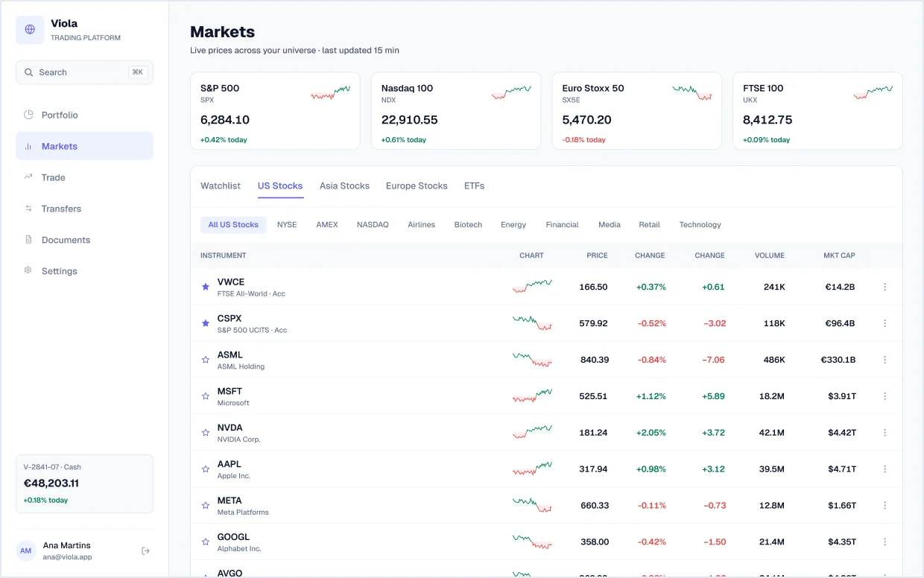Switch to the Watchlist tab

point(221,186)
